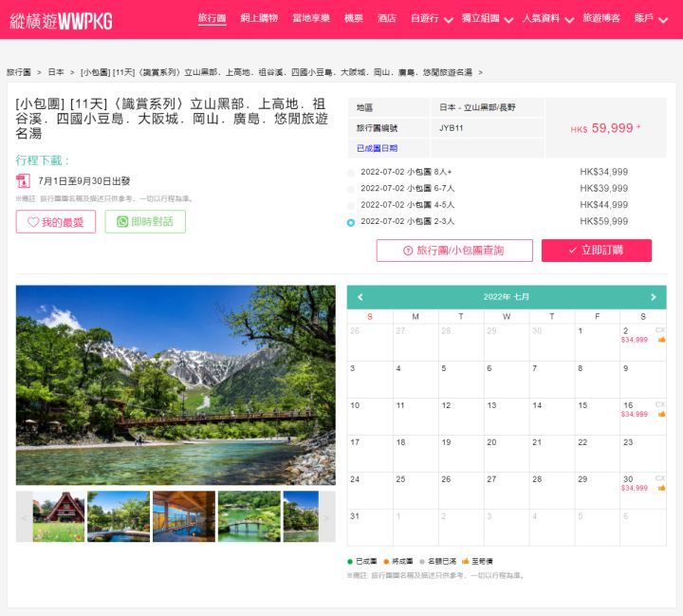Click 日本 in the breadcrumb
683x616 pixels.
56,72
